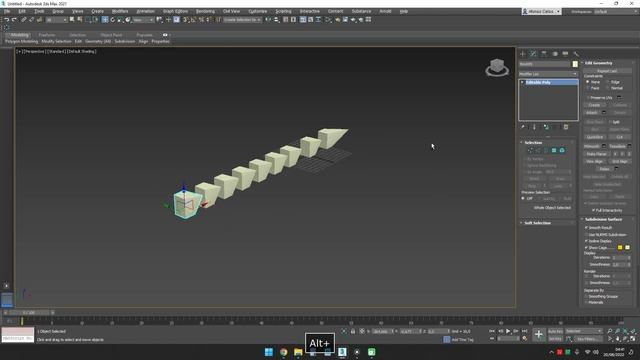The height and width of the screenshot is (360, 640).
Task: Open the Edit menu
Action: click(x=22, y=11)
